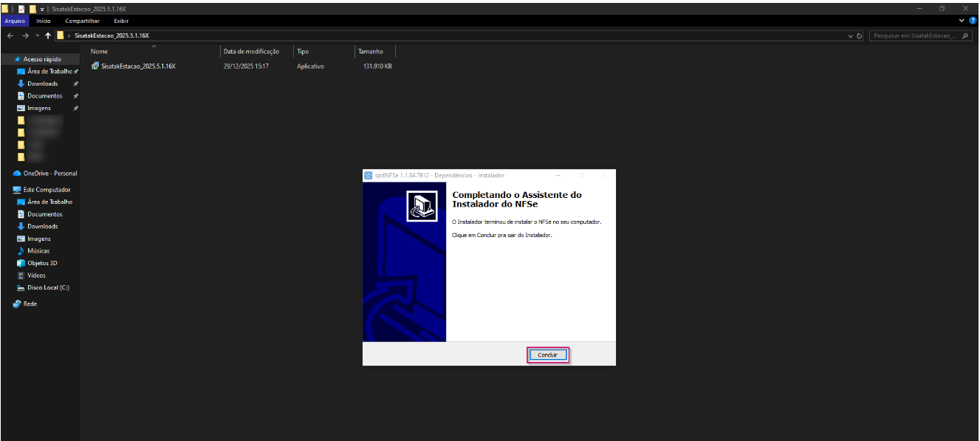This screenshot has height=441, width=980.
Task: Expand the ribbon with the chevron
Action: click(x=962, y=21)
